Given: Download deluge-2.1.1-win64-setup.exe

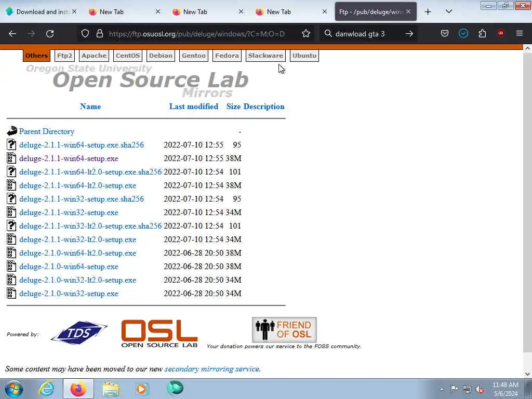Looking at the screenshot, I should point(69,158).
